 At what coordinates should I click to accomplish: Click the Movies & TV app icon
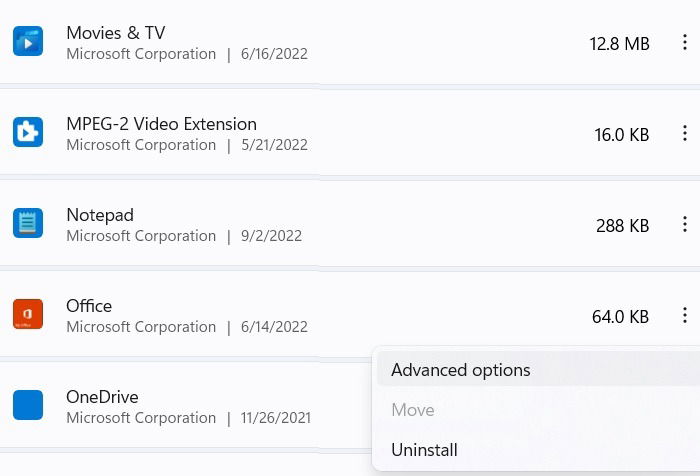(x=28, y=42)
